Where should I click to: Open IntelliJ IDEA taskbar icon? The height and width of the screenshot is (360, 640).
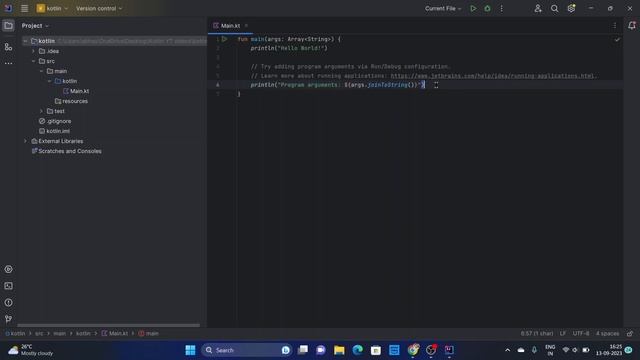tap(449, 350)
